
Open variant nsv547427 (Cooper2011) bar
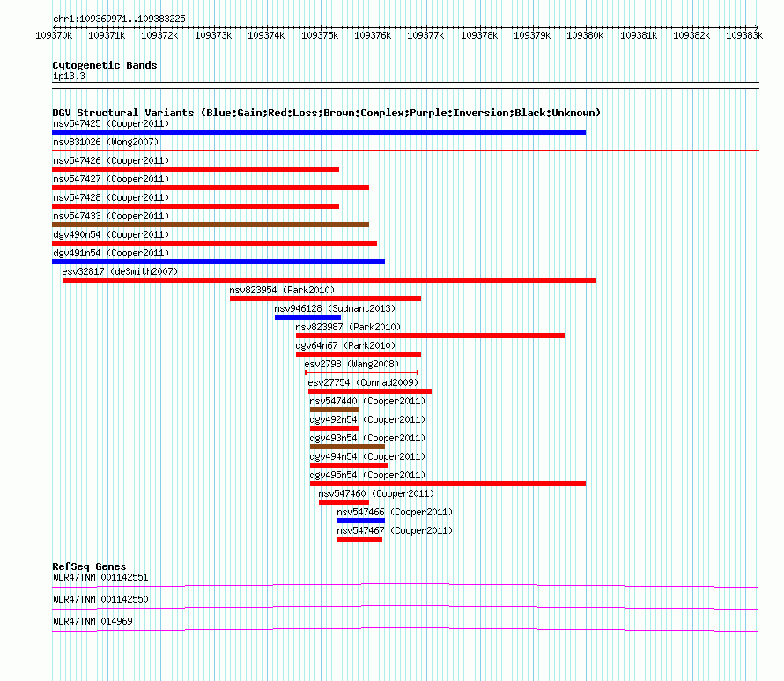(x=211, y=188)
